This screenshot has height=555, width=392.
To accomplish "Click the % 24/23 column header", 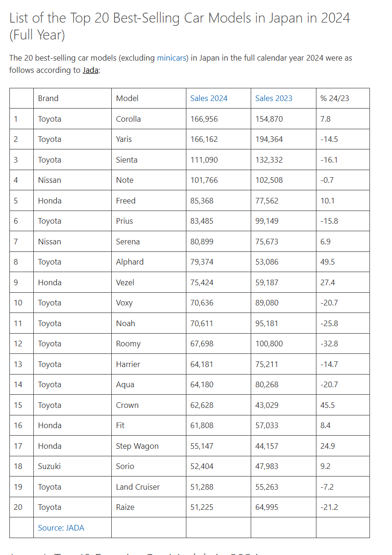I will 335,98.
